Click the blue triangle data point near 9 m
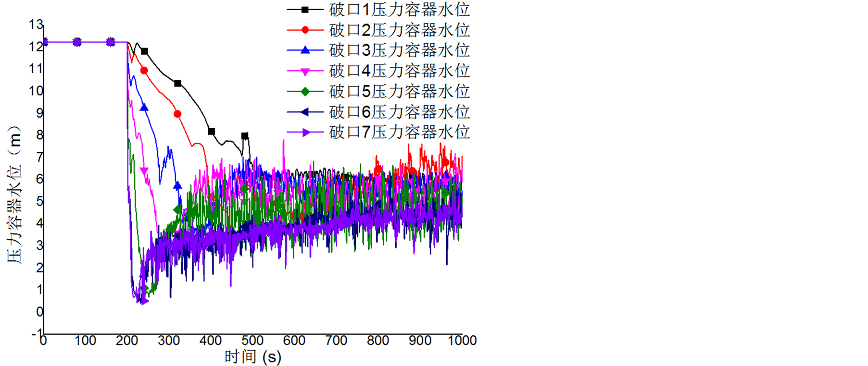The image size is (868, 366). point(144,108)
